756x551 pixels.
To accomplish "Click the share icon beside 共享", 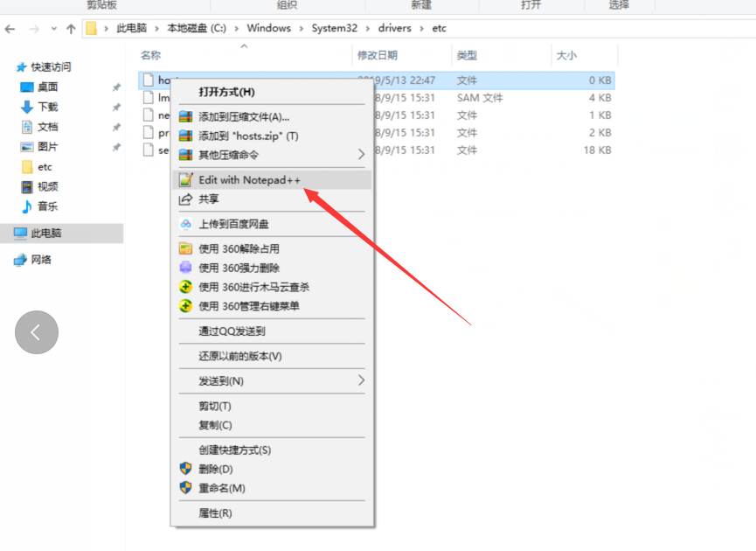I will click(x=185, y=199).
